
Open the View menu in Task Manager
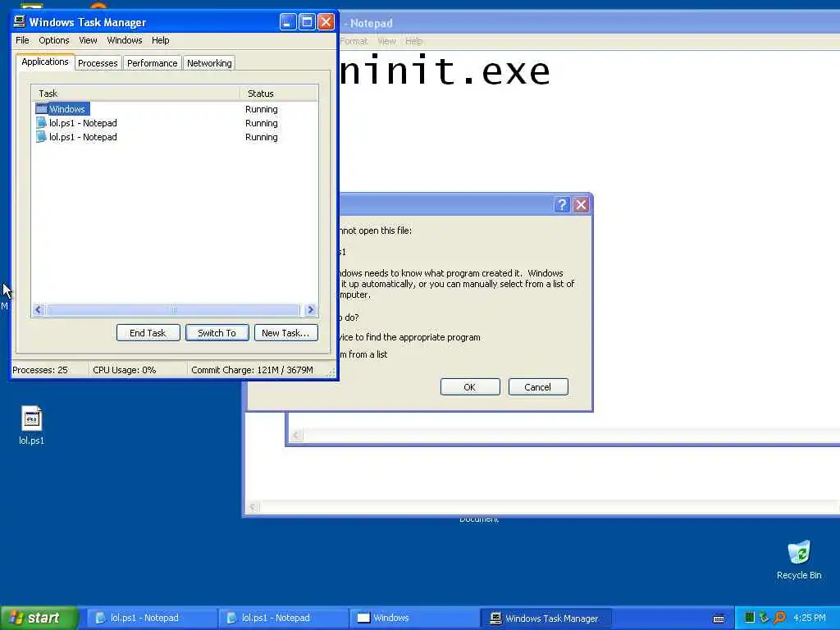pyautogui.click(x=88, y=40)
